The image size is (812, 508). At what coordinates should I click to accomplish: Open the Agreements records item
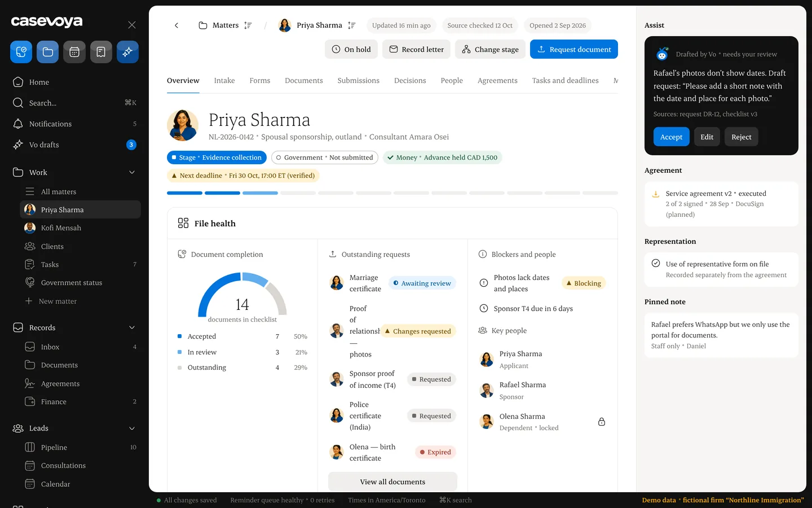tap(80, 383)
